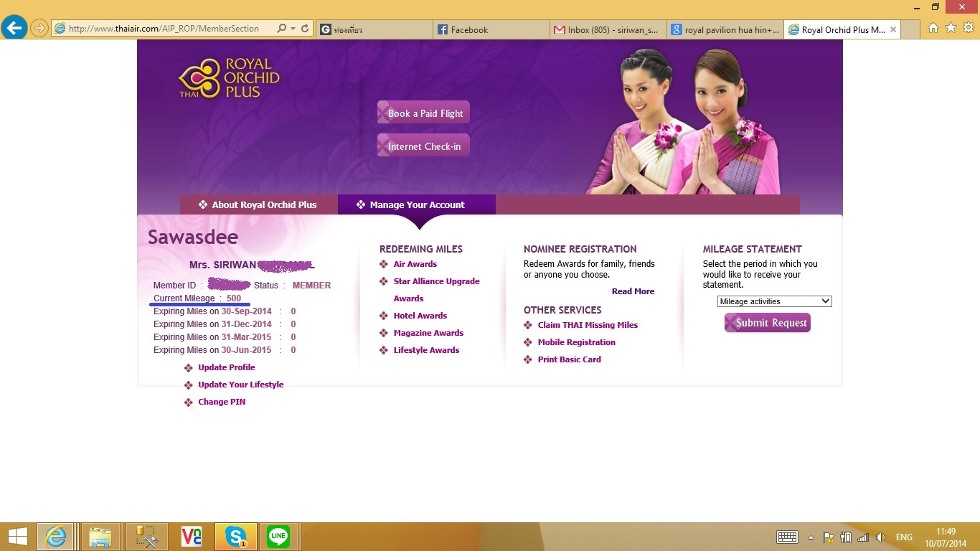Viewport: 980px width, 551px height.
Task: Click the Change PIN link
Action: pos(222,402)
